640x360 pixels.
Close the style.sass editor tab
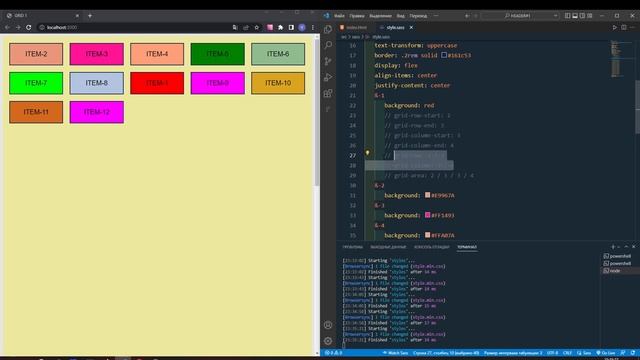point(411,27)
